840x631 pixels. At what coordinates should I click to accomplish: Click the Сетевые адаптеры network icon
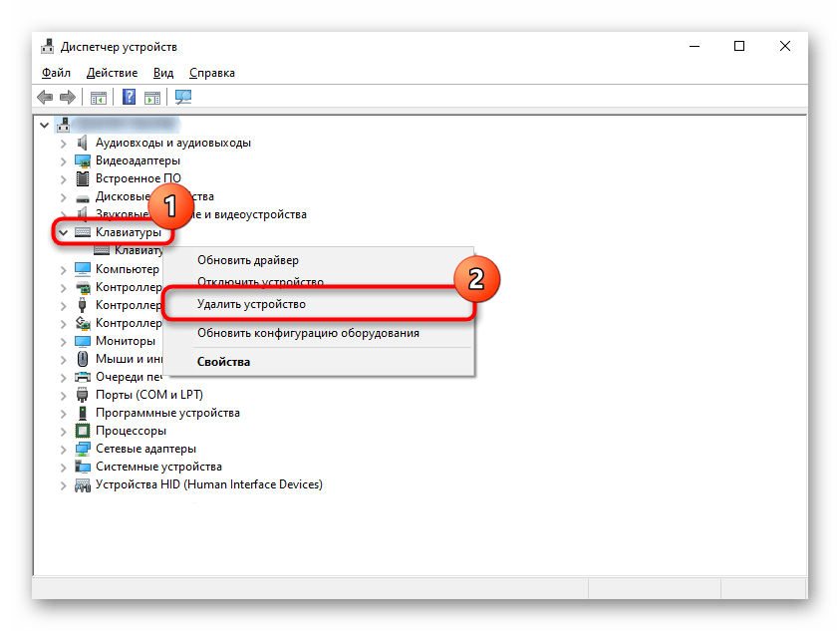(x=83, y=449)
